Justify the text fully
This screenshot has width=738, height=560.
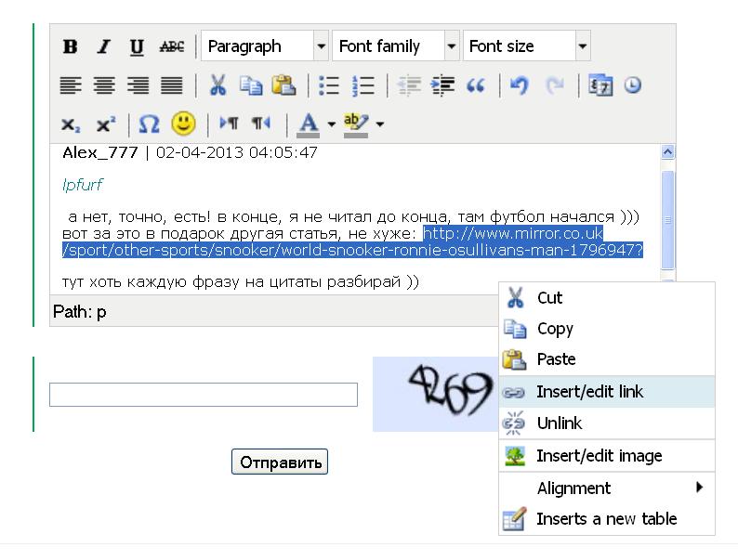click(x=172, y=85)
